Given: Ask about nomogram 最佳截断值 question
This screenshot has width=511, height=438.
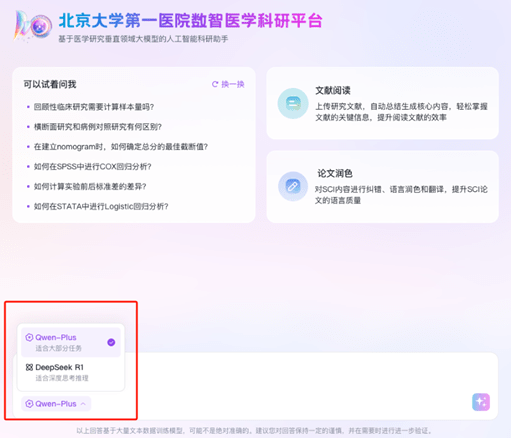Looking at the screenshot, I should 121,147.
